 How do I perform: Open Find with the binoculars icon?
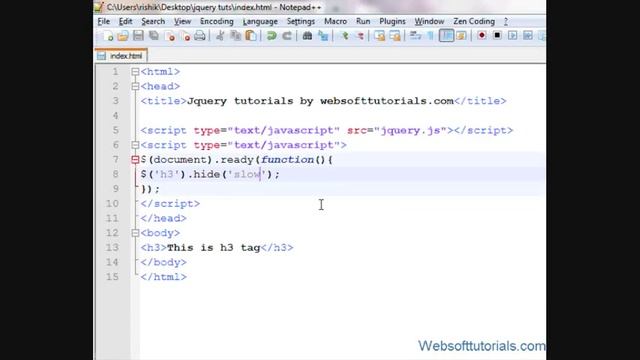tap(307, 36)
